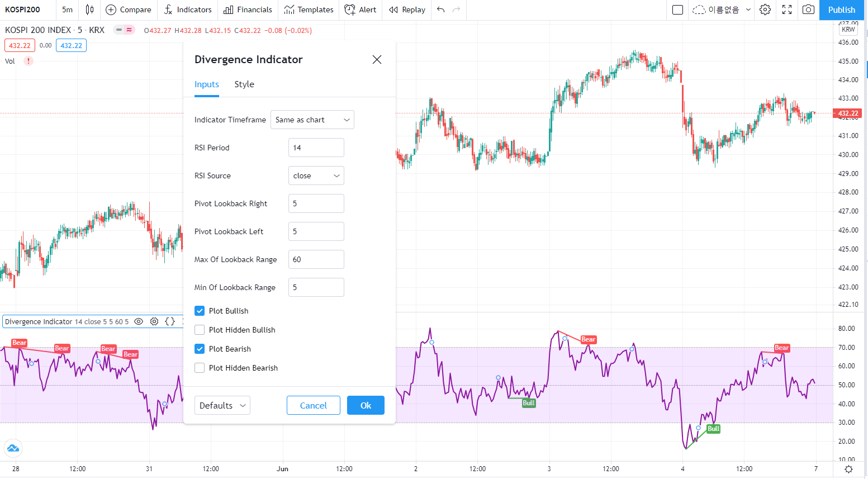Uncheck Plot Bullish checkbox
This screenshot has width=868, height=479.
pos(200,311)
